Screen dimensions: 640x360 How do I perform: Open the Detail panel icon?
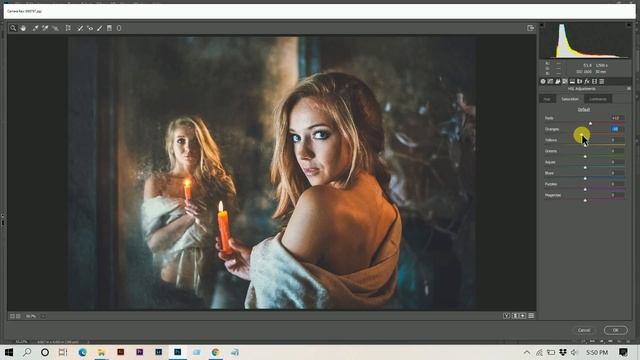click(x=558, y=82)
